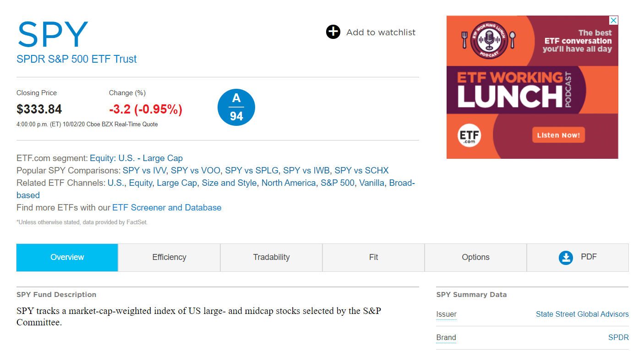This screenshot has width=644, height=351.
Task: Click the ETF Working Lunch ad banner
Action: (x=532, y=87)
